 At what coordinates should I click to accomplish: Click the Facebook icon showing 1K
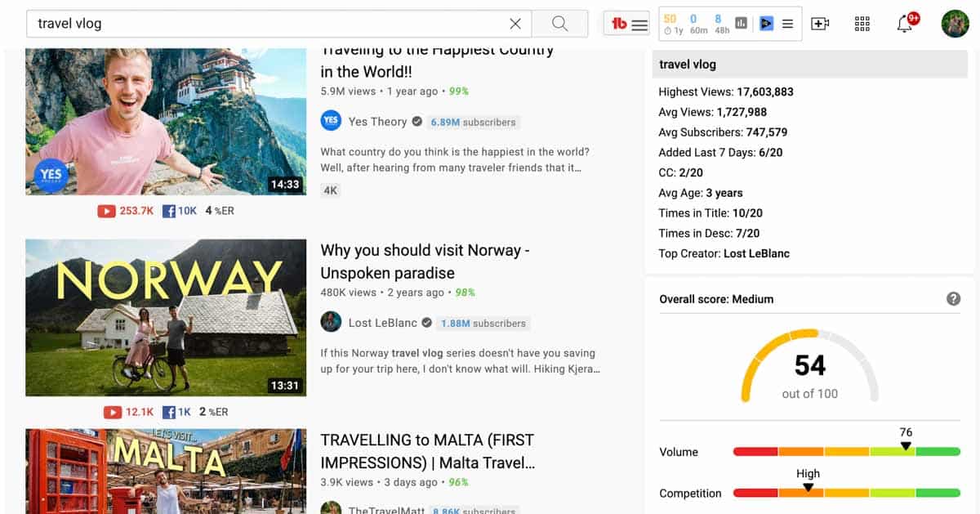pyautogui.click(x=169, y=413)
